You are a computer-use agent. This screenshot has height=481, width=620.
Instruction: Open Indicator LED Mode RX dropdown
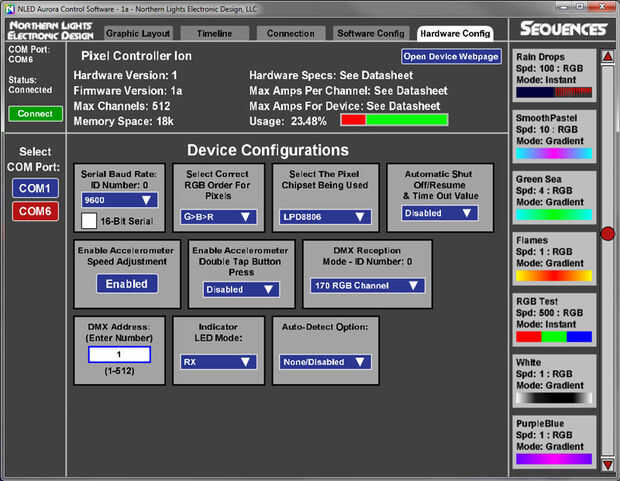tap(218, 362)
